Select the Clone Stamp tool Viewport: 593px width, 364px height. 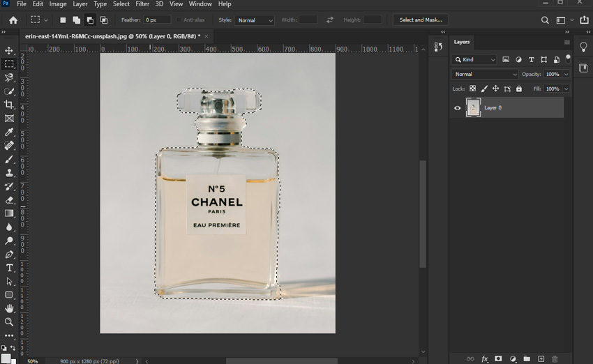click(x=9, y=173)
